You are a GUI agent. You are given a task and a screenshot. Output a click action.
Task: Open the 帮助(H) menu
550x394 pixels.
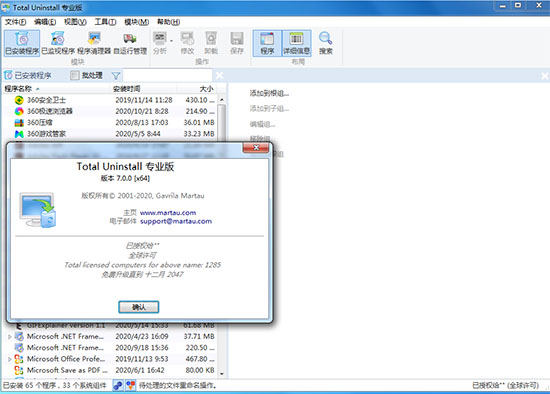tap(168, 22)
